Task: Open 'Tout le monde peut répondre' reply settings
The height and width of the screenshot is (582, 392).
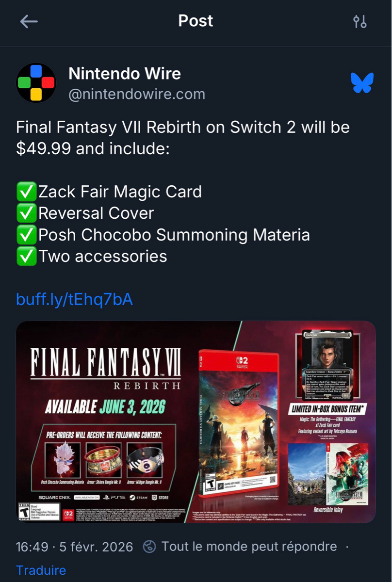Action: 249,547
